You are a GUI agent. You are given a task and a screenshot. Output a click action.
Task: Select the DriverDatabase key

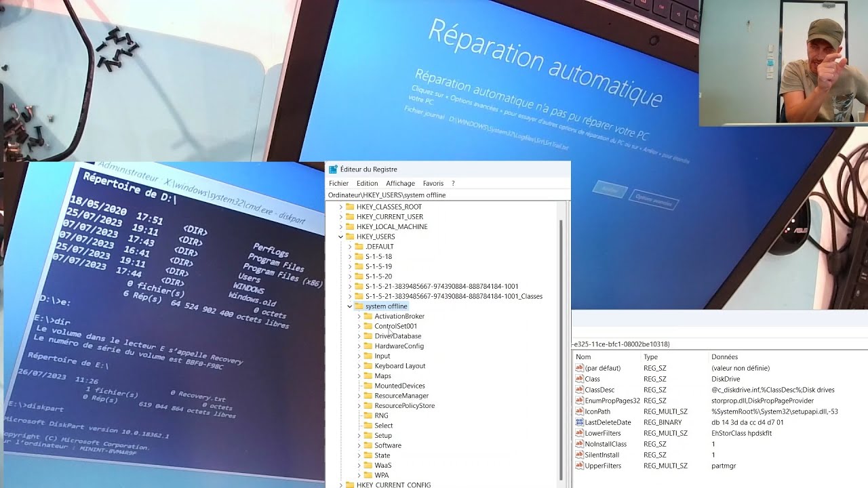coord(397,336)
